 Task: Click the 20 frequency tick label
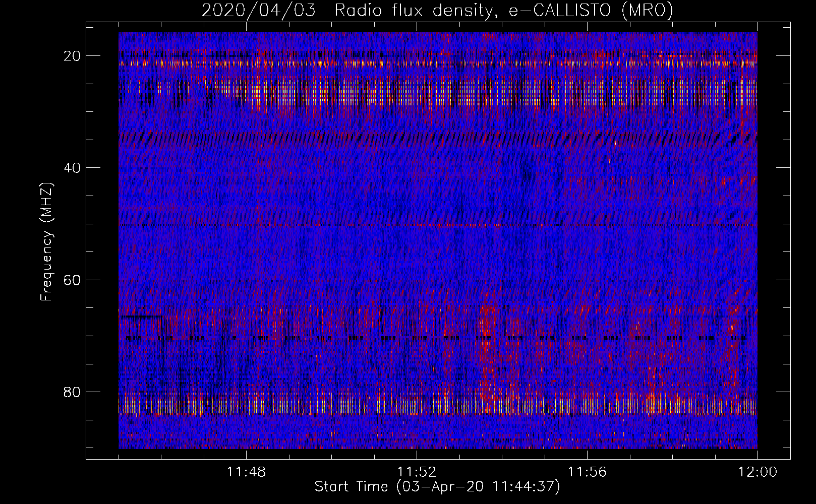pyautogui.click(x=73, y=56)
